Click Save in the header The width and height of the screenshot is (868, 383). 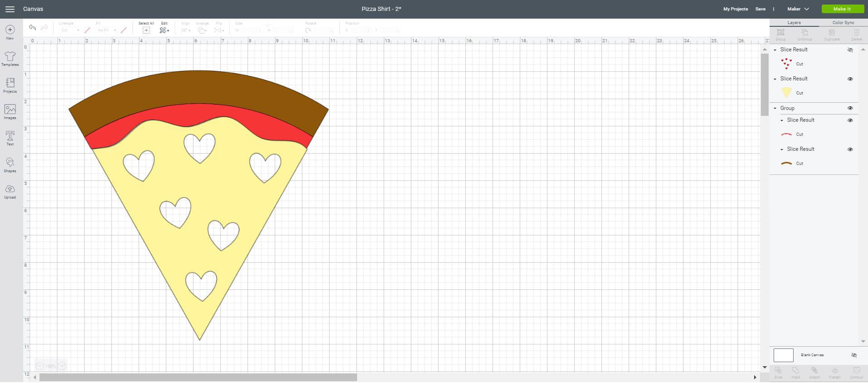tap(760, 9)
